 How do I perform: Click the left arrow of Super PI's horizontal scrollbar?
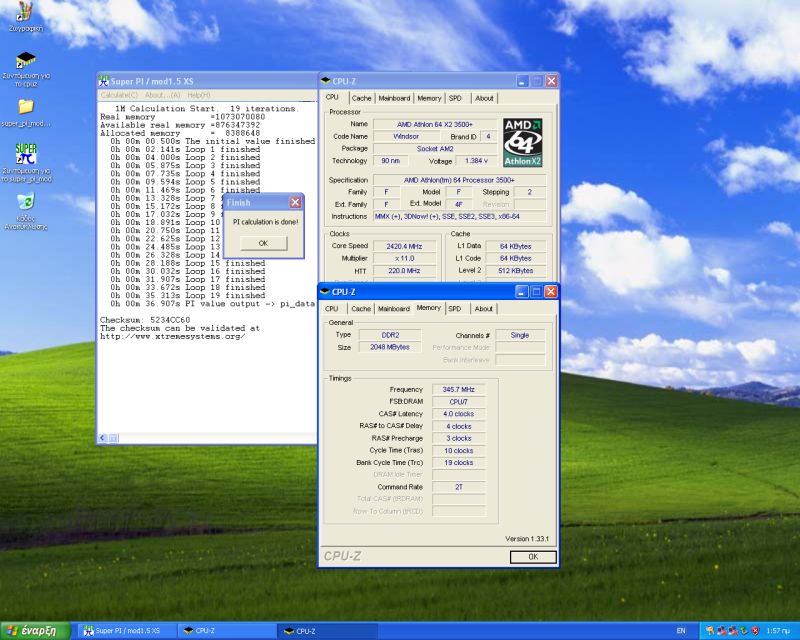[x=103, y=438]
